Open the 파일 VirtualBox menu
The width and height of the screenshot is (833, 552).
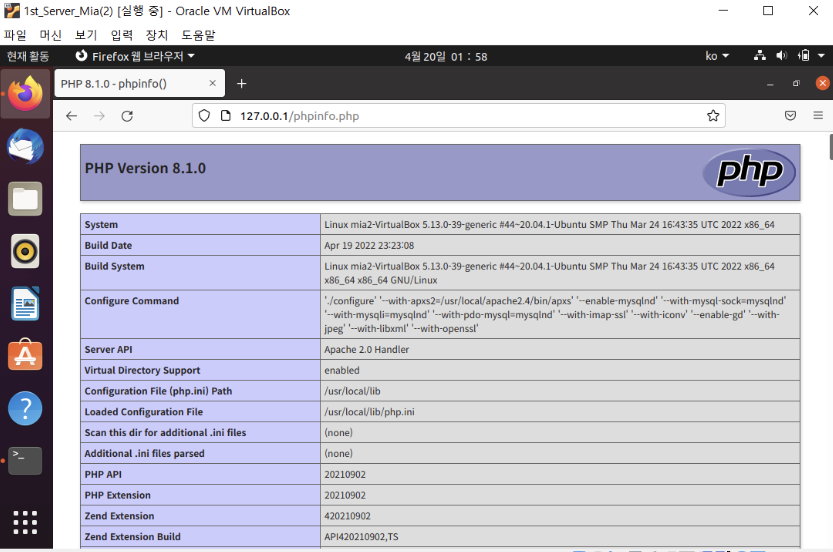[15, 35]
